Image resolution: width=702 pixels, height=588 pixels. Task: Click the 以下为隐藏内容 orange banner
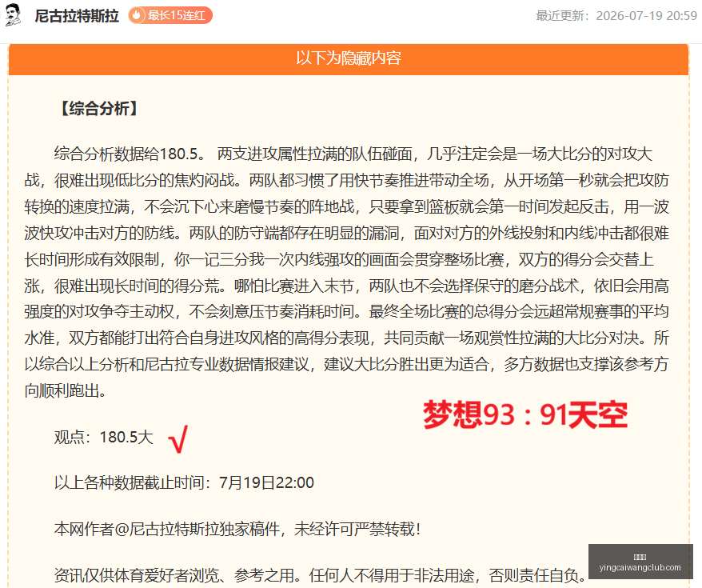point(349,58)
